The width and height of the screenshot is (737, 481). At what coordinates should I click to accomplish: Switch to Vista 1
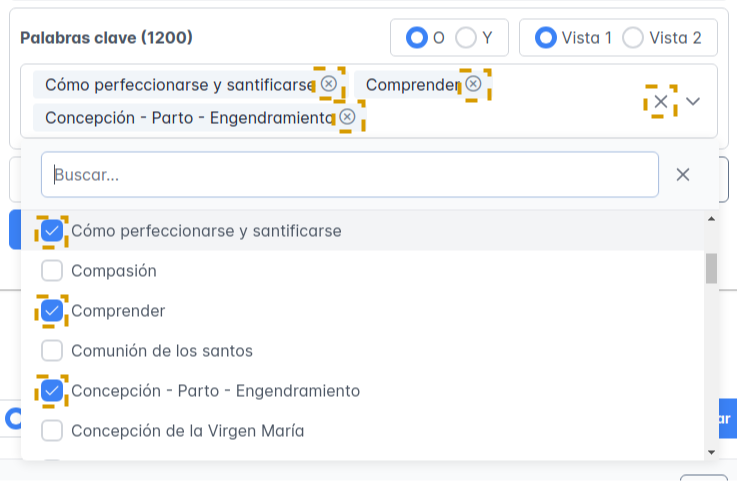pyautogui.click(x=546, y=38)
